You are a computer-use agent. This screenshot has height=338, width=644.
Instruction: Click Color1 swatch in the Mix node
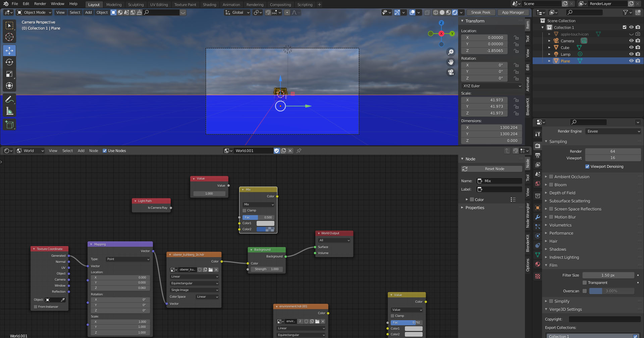(x=265, y=223)
